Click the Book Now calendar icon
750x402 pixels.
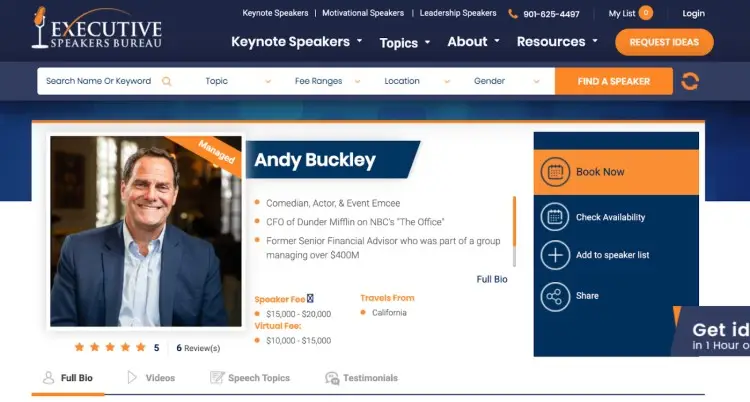pyautogui.click(x=555, y=172)
